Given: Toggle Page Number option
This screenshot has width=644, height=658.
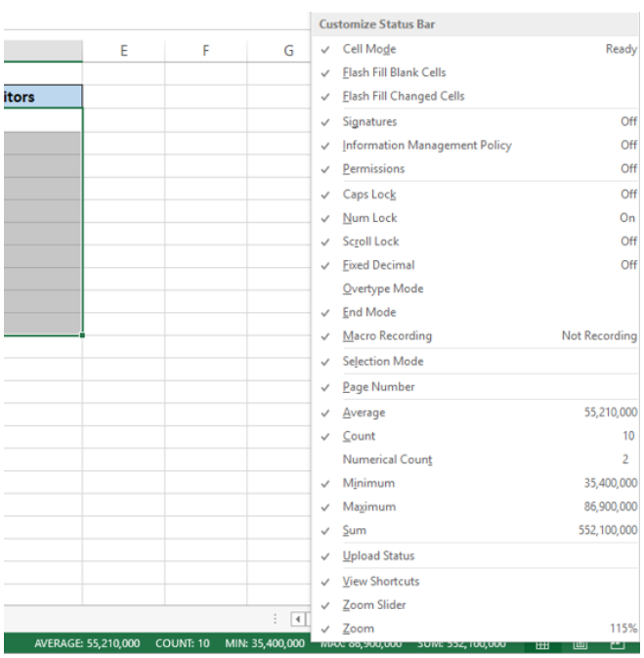Looking at the screenshot, I should click(x=476, y=387).
